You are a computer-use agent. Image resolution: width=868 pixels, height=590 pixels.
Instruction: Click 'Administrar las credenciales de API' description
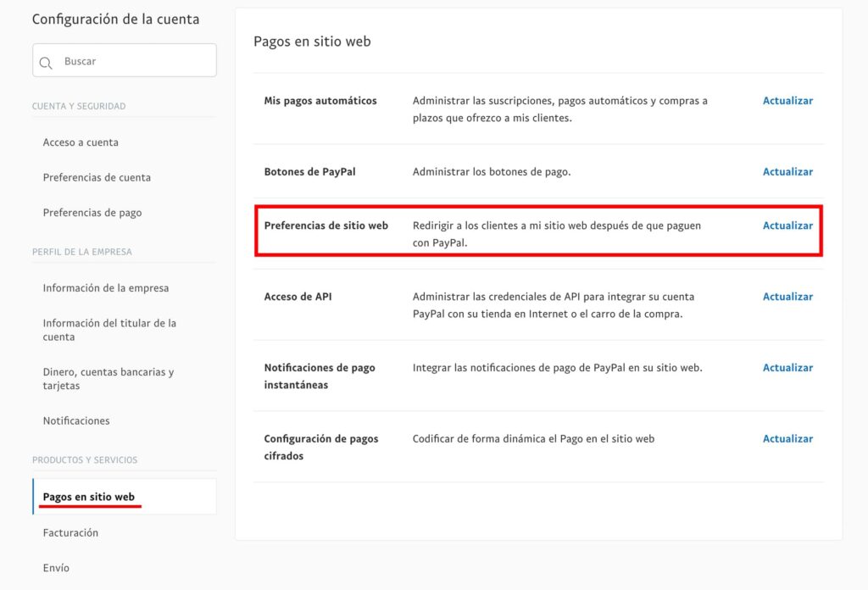(554, 305)
